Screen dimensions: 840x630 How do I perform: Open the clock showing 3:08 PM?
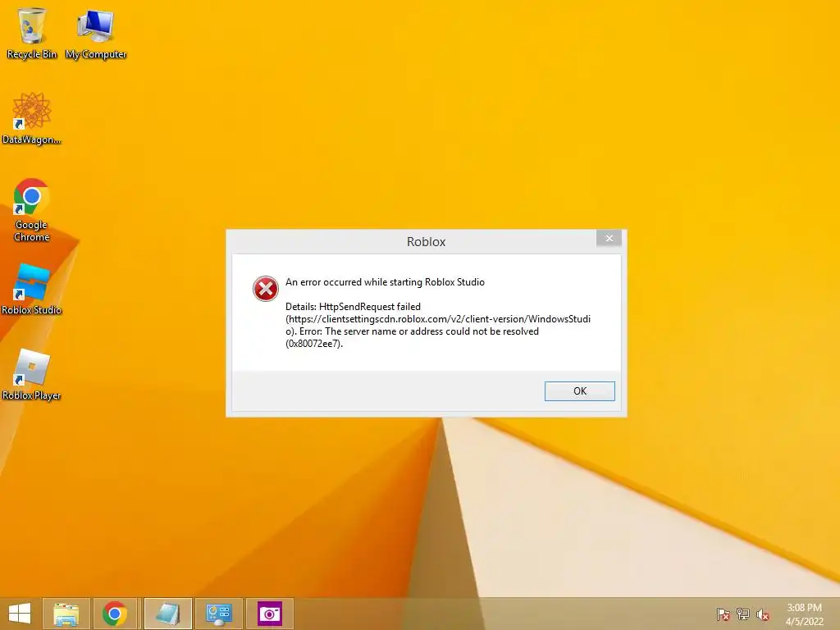(x=804, y=614)
